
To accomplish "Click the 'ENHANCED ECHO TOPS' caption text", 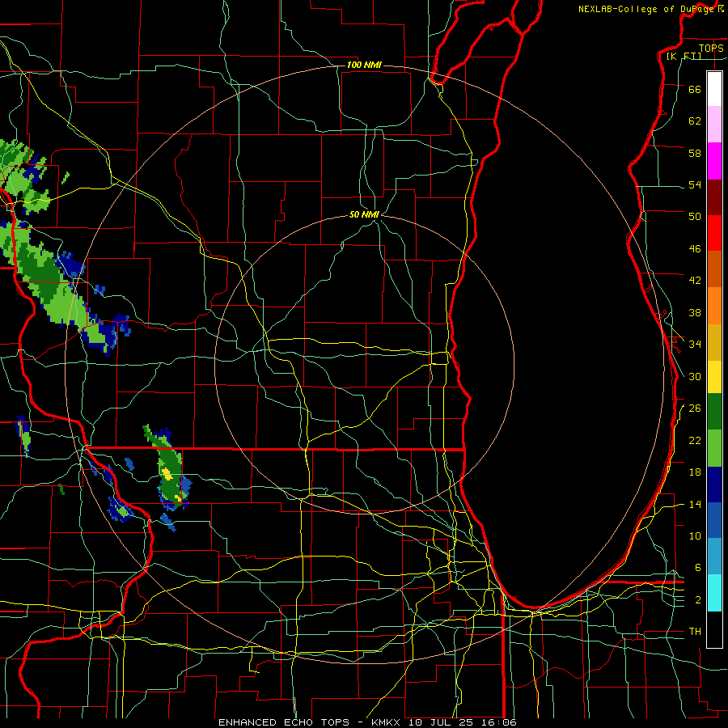I will 283,722.
